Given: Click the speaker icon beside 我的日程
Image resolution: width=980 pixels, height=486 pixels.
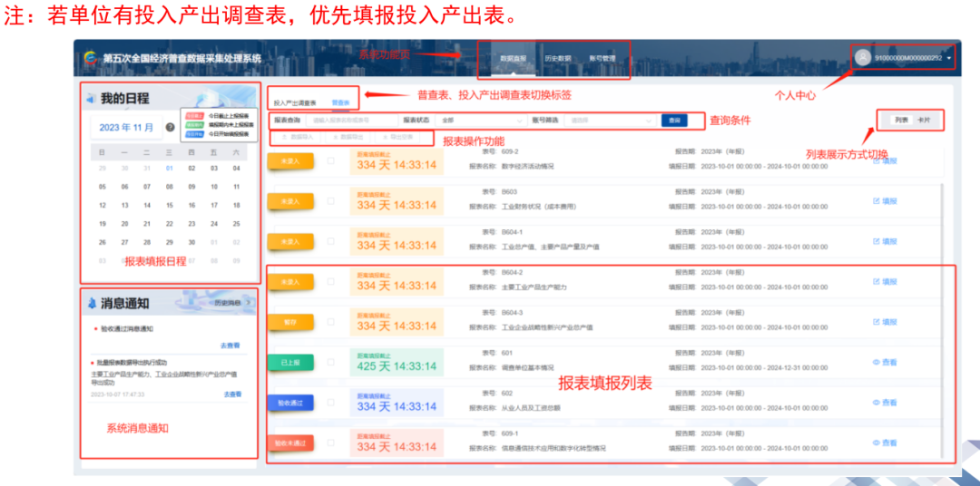Looking at the screenshot, I should click(91, 99).
